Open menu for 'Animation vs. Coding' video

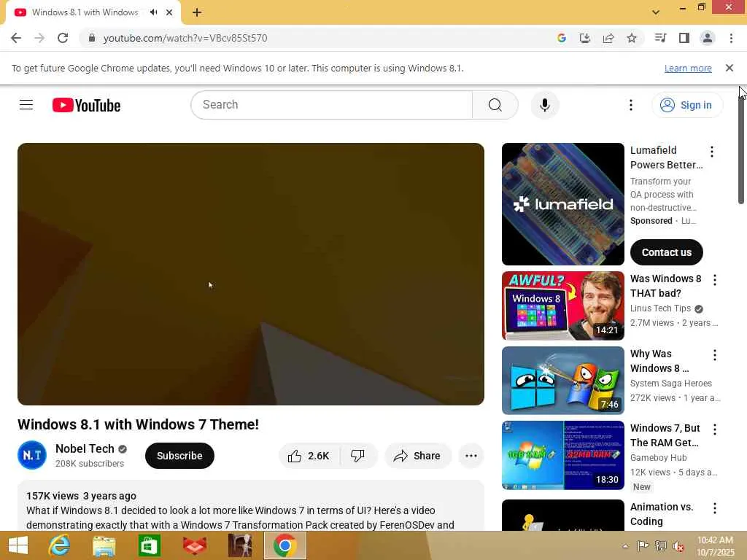click(715, 508)
